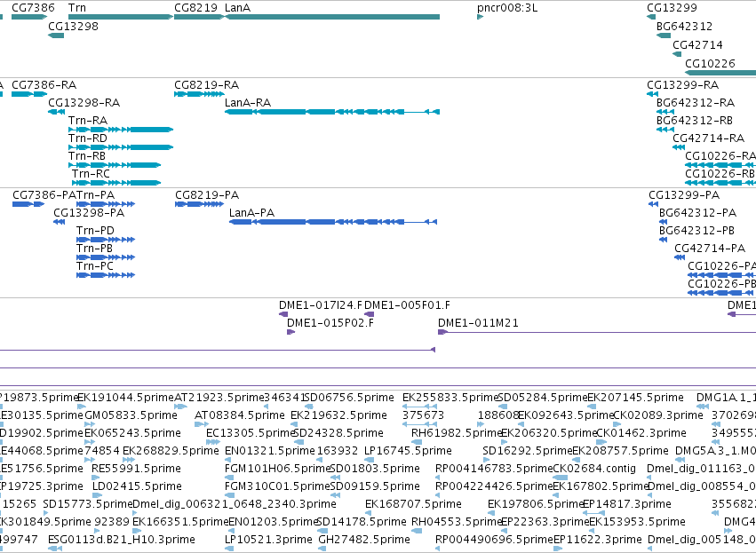Open transcript CG7386-RA
The width and height of the screenshot is (756, 553).
click(x=29, y=94)
